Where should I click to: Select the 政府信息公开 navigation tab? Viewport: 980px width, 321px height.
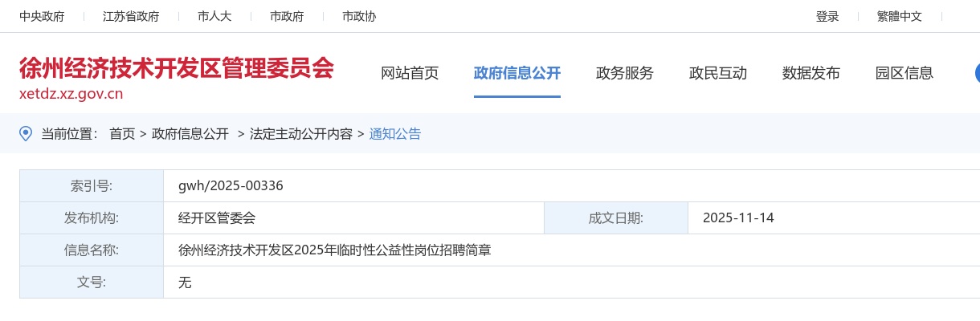coord(517,74)
